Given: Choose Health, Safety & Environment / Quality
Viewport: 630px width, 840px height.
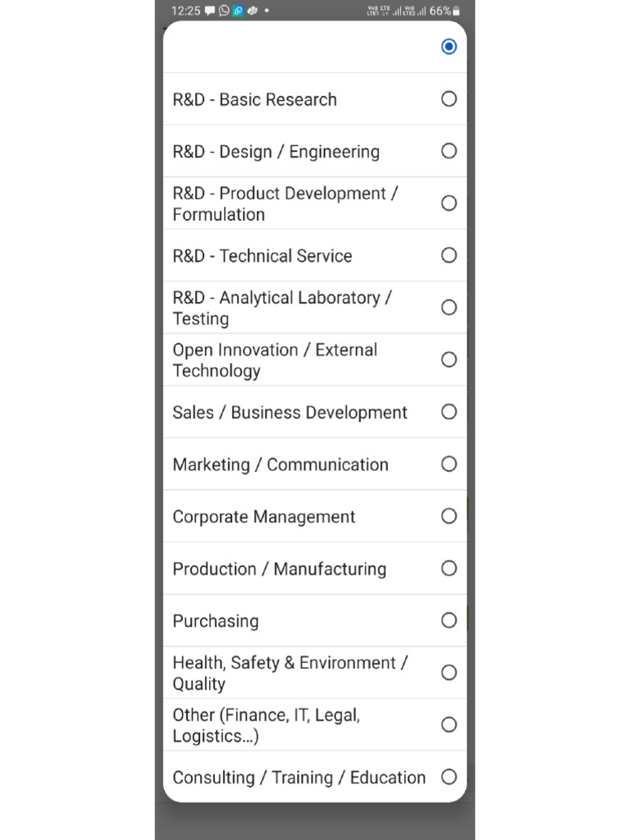Looking at the screenshot, I should (x=449, y=673).
